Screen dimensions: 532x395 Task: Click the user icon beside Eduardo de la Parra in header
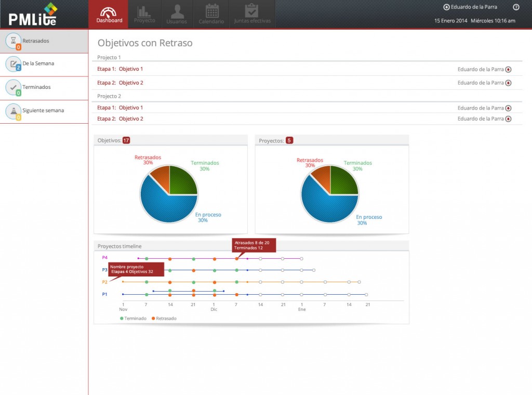tap(446, 7)
